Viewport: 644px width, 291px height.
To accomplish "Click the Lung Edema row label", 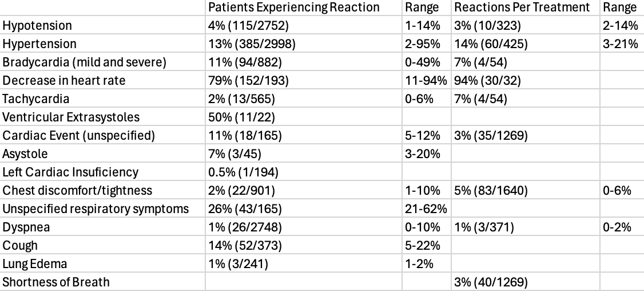I will tap(35, 264).
